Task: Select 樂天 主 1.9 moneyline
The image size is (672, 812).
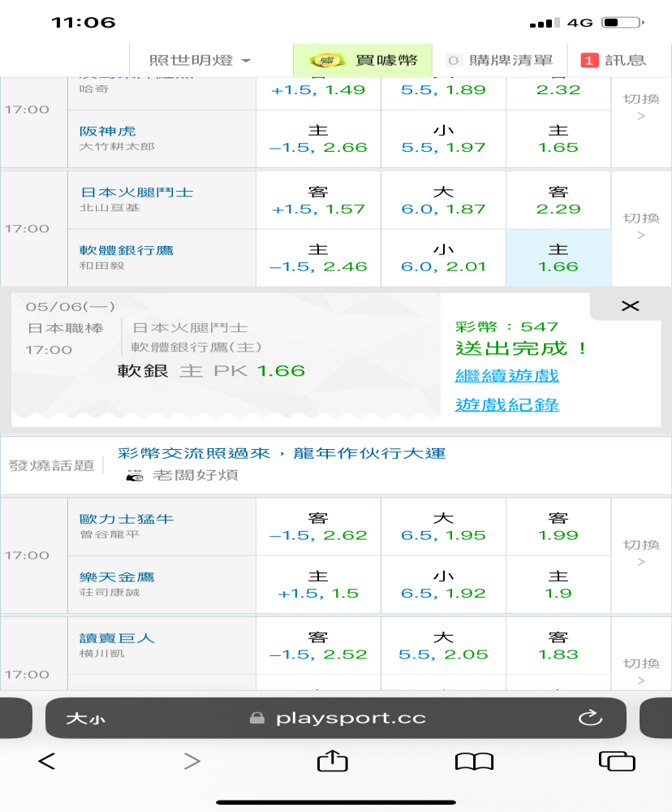Action: (x=558, y=585)
